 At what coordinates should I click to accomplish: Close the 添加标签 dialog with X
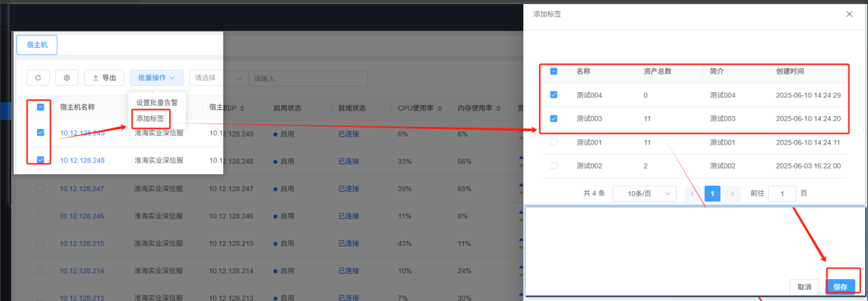[850, 14]
